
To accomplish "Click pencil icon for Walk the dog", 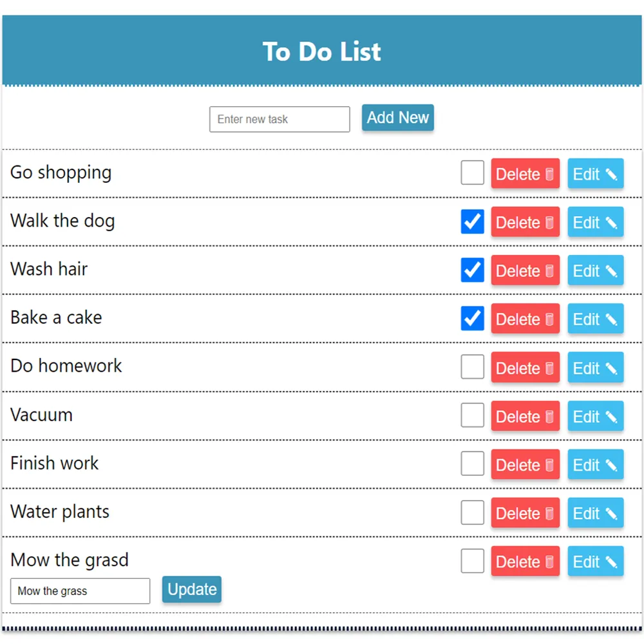I will 611,223.
